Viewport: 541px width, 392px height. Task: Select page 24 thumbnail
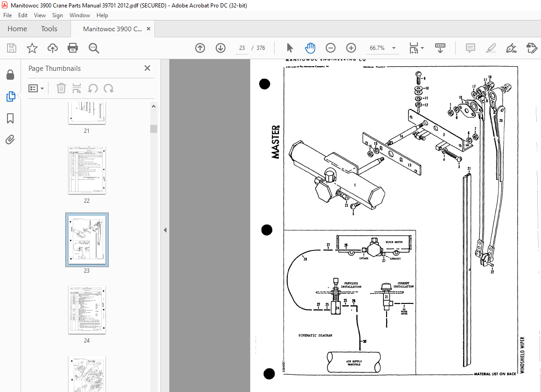(x=87, y=310)
